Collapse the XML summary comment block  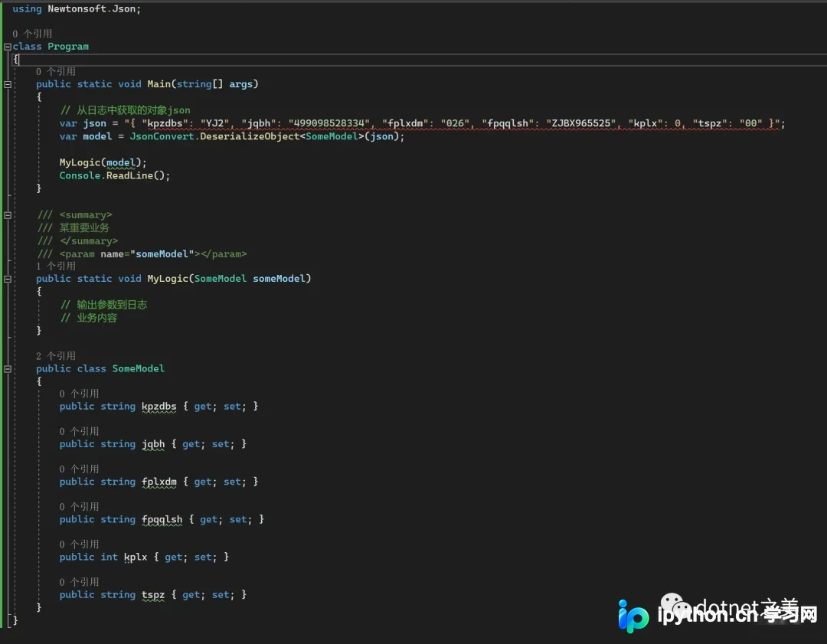pyautogui.click(x=8, y=215)
